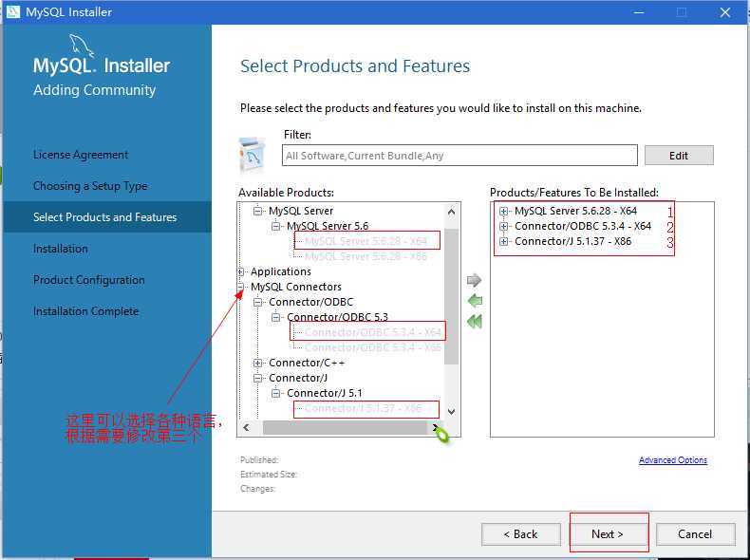This screenshot has width=750, height=560.
Task: Collapse the MySQL Connectors node
Action: [240, 287]
